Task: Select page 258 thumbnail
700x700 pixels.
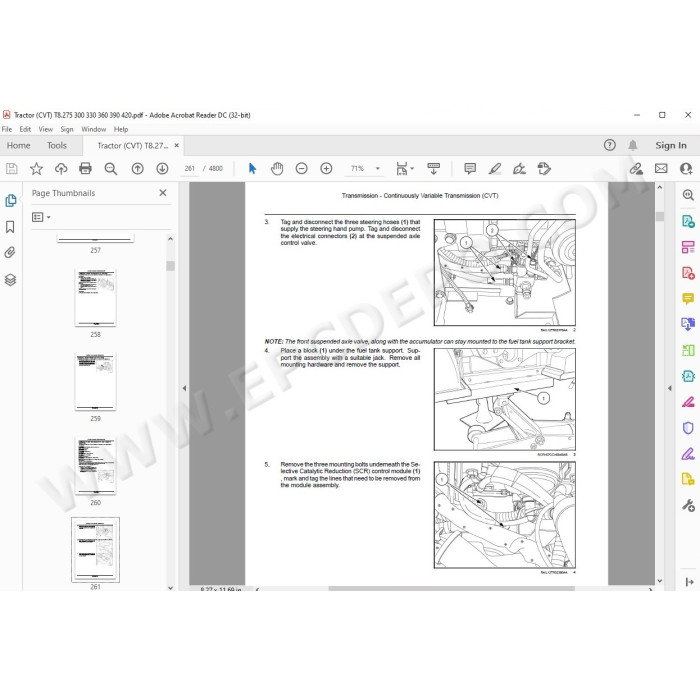Action: click(x=96, y=297)
